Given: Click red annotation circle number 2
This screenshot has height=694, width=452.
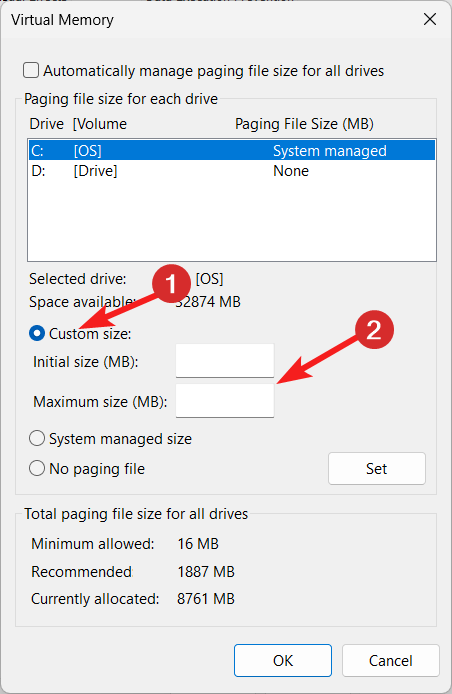Looking at the screenshot, I should 375,330.
